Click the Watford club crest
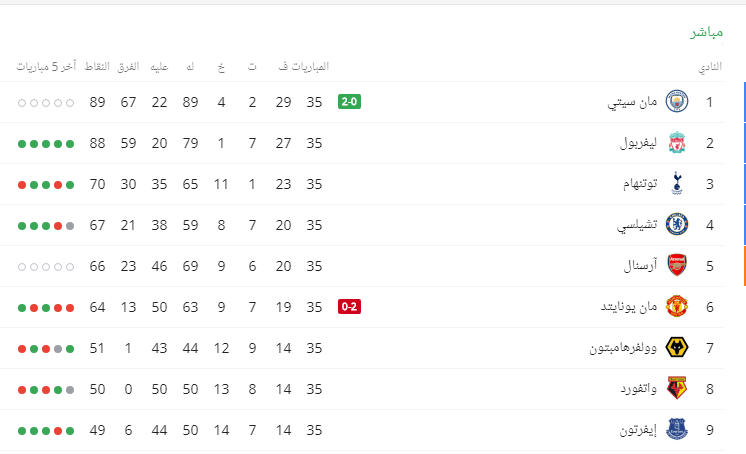746x454 pixels. click(677, 388)
